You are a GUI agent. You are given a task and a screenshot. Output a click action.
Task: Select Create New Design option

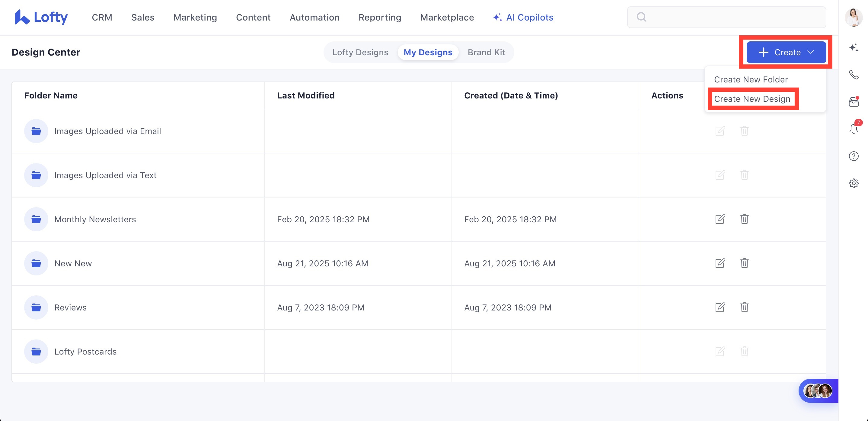(752, 99)
